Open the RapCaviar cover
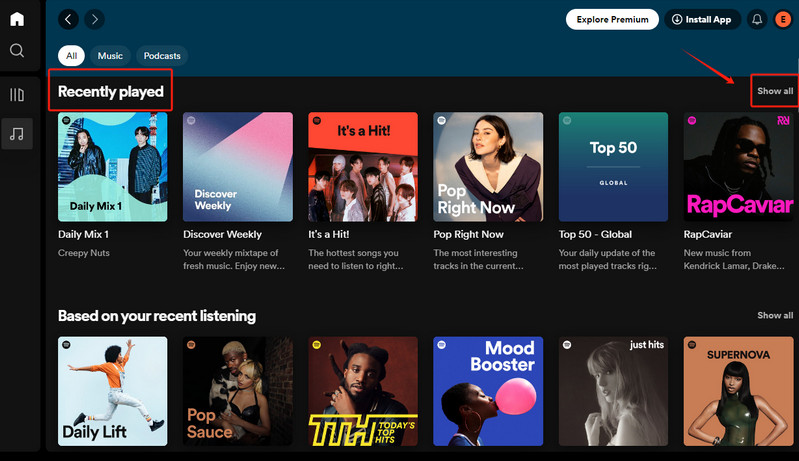This screenshot has width=799, height=461. (x=738, y=167)
